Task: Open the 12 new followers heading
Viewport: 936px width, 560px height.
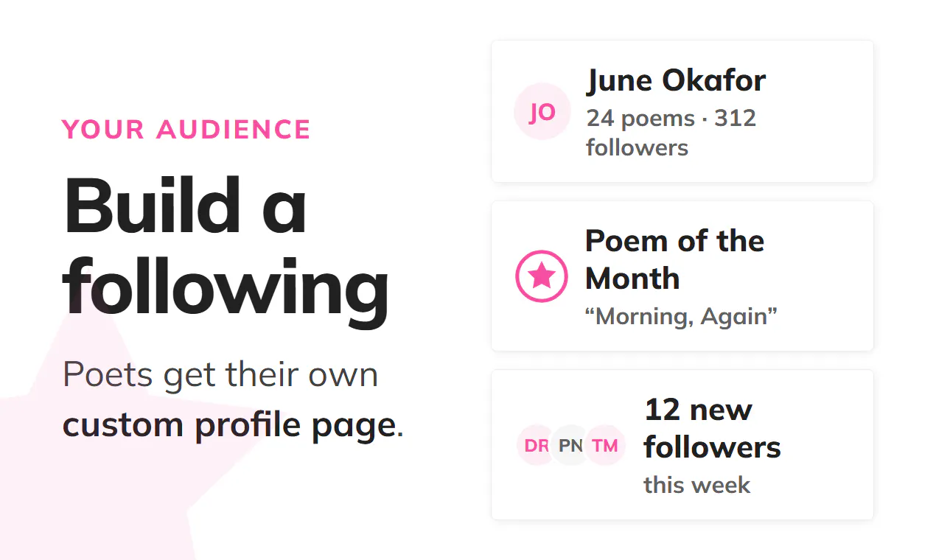Action: click(x=712, y=428)
